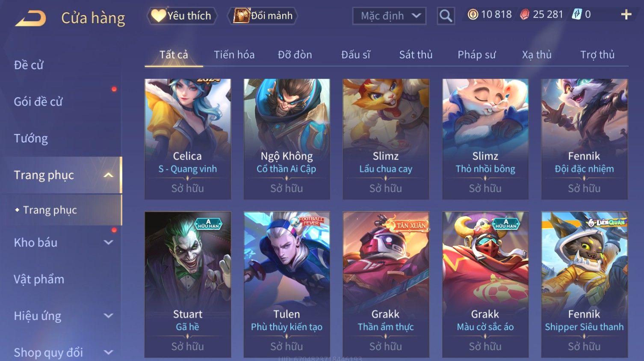This screenshot has width=644, height=361.
Task: Switch to the Sát thủ tab
Action: (416, 55)
